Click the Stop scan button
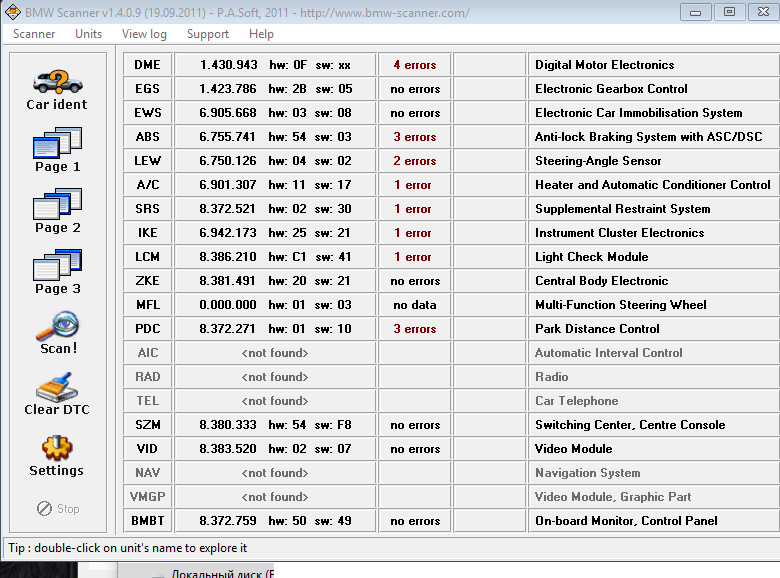This screenshot has width=780, height=578. tap(58, 508)
